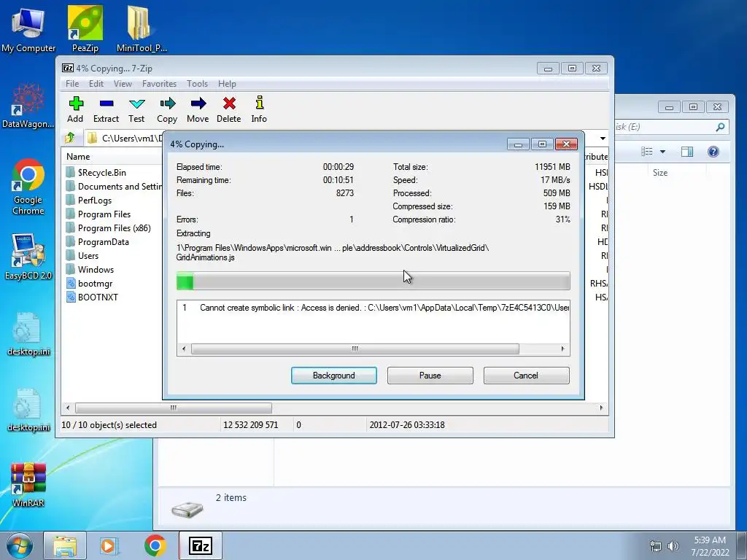
Task: Open My Computer desktop icon
Action: (x=28, y=29)
